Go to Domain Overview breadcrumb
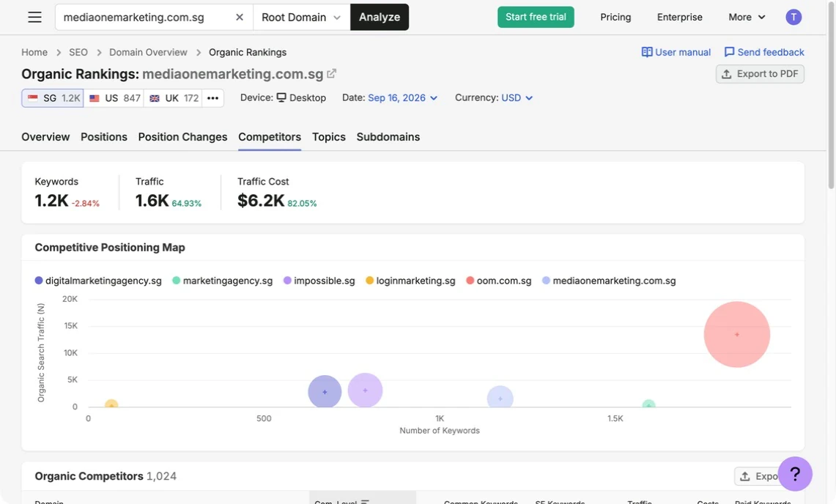 [x=148, y=52]
